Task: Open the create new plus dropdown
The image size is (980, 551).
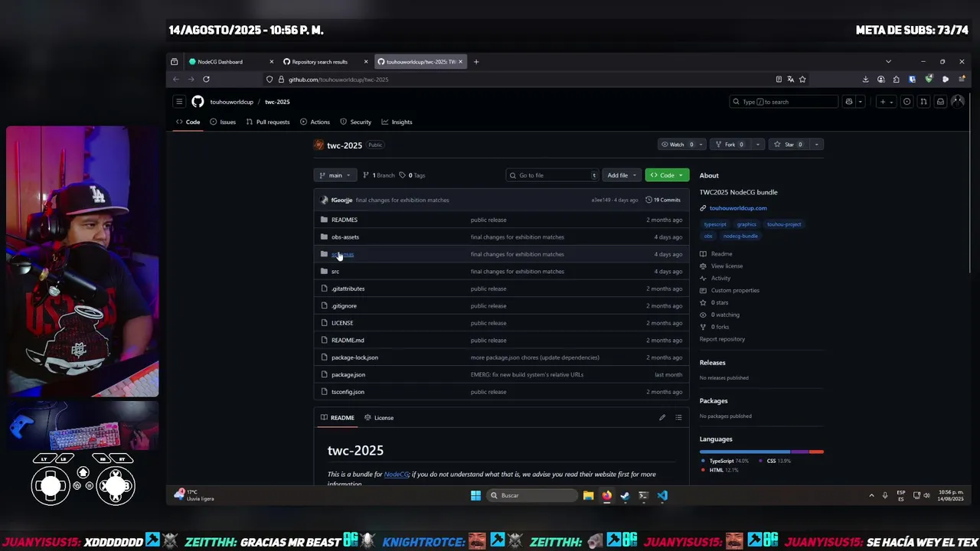Action: tap(886, 102)
